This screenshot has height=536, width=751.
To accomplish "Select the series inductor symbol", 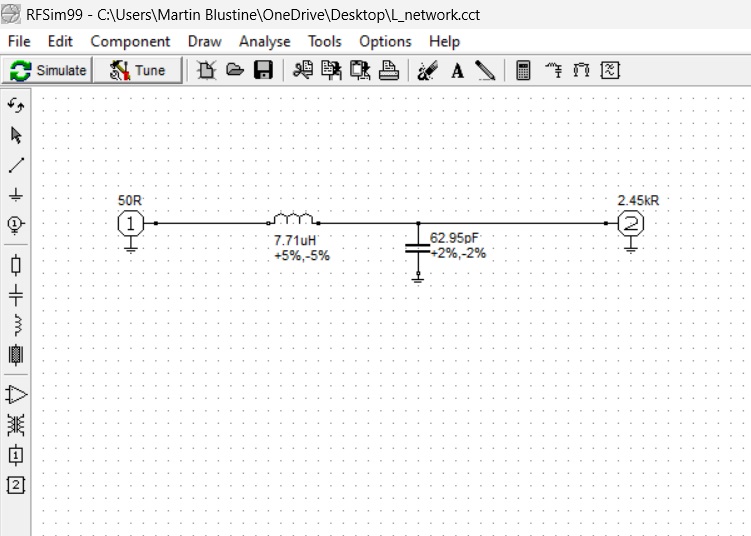I will pos(293,219).
